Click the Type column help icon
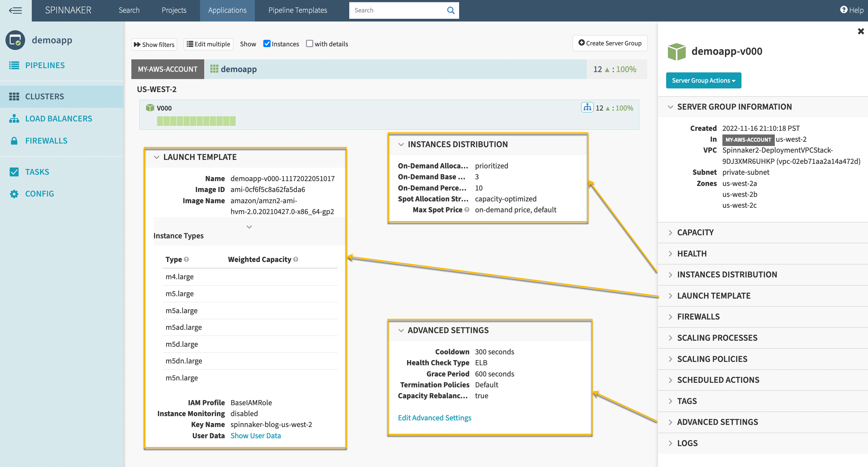This screenshot has height=467, width=868. tap(186, 259)
